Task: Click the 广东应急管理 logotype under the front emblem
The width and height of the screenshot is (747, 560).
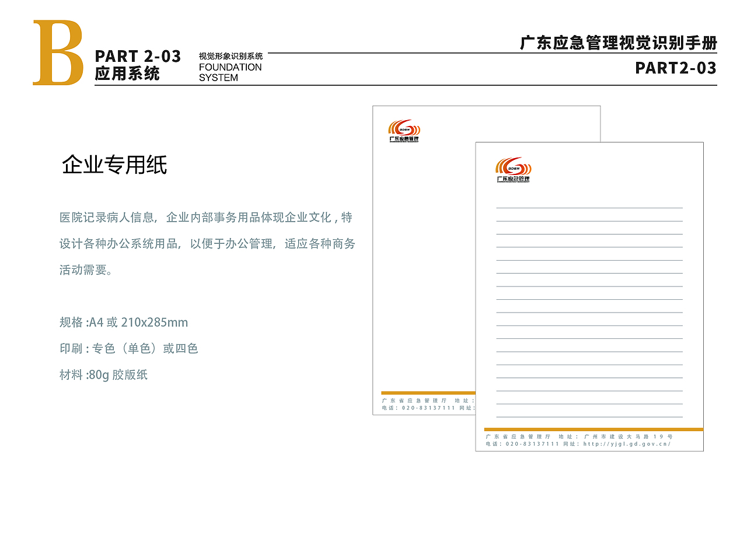Action: 514,178
